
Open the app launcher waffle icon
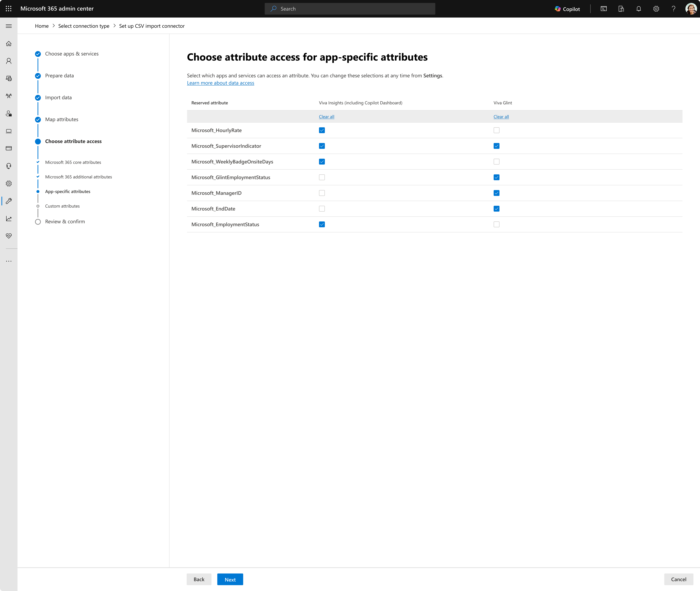coord(9,9)
